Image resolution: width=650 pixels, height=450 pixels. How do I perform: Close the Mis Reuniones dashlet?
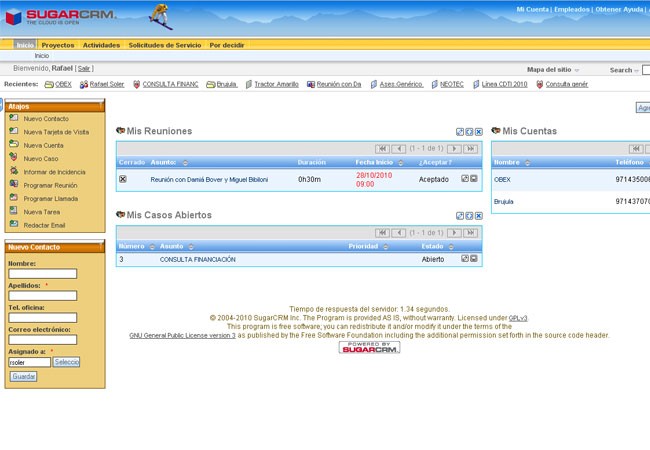coord(479,132)
